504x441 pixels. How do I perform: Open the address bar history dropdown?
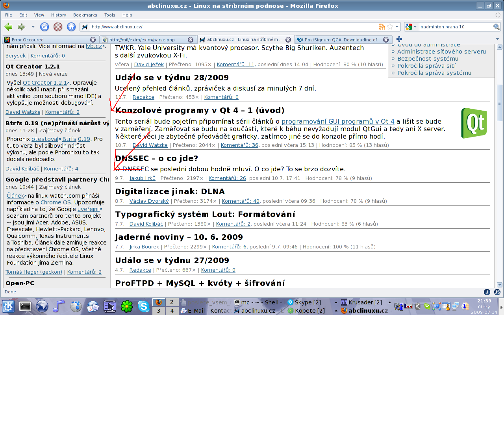coord(397,27)
